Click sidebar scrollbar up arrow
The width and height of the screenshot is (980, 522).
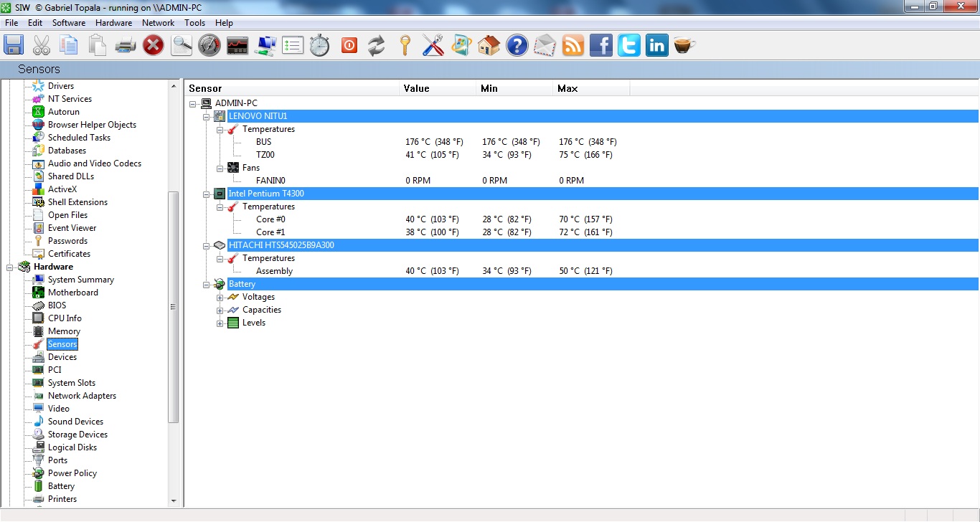(173, 86)
